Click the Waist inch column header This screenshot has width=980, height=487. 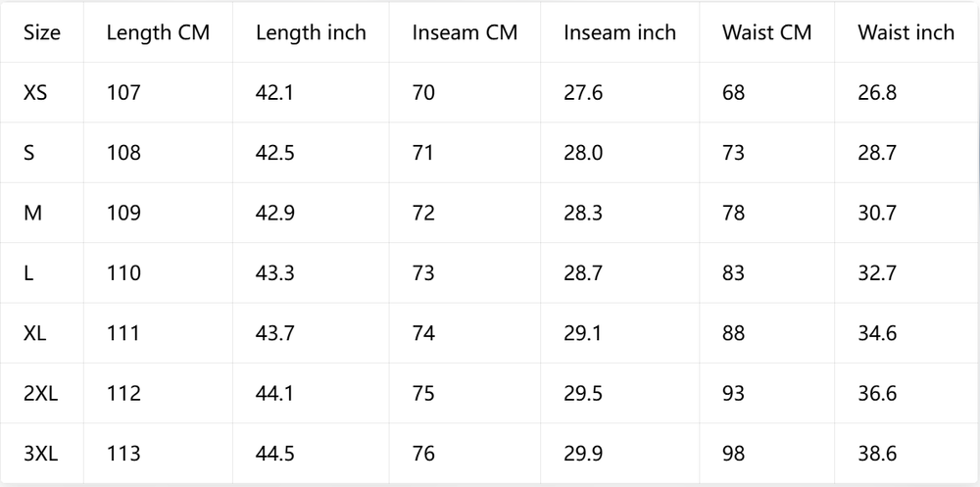coord(906,32)
